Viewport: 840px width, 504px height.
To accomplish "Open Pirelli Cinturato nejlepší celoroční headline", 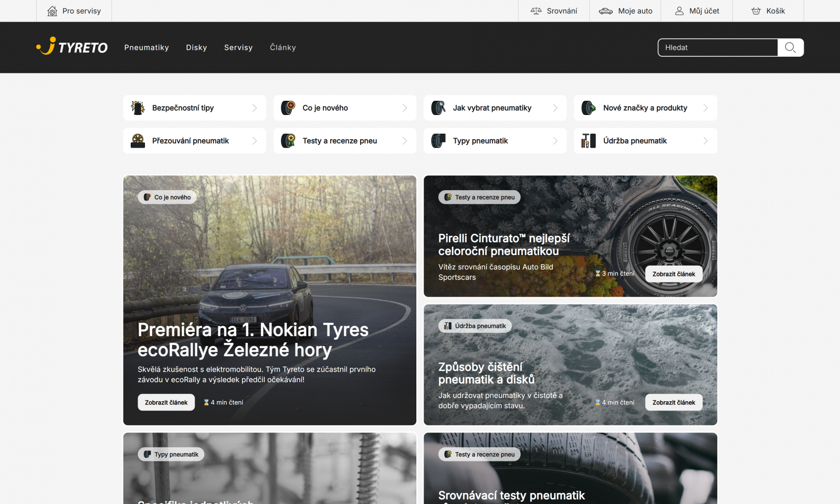I will click(x=504, y=245).
